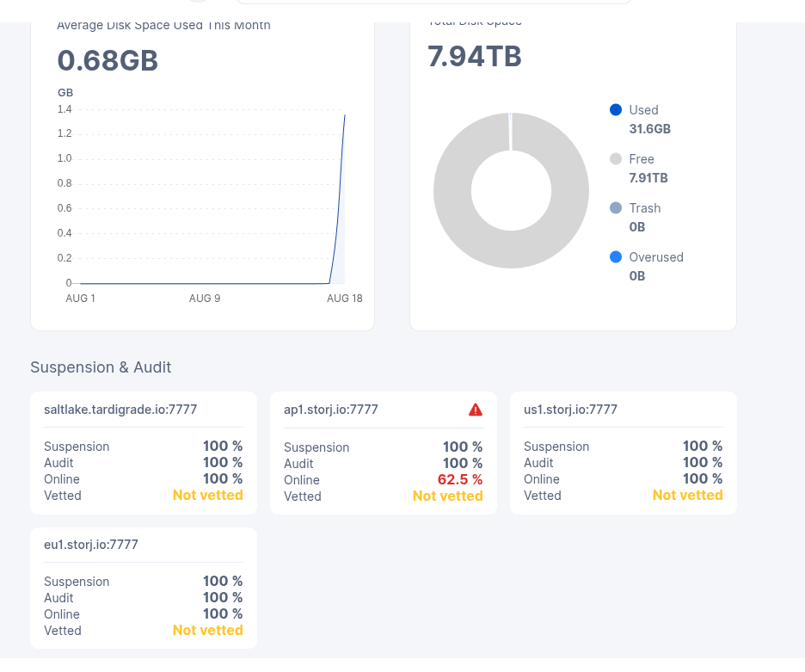Click the gray ring of the disk space donut chart
The height and width of the screenshot is (672, 805).
pos(452,190)
